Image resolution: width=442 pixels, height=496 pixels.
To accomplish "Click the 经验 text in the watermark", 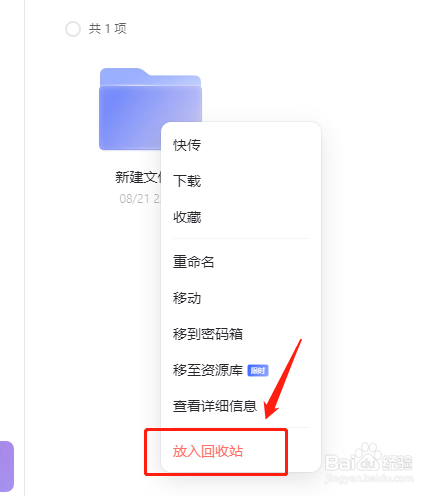I will 397,463.
